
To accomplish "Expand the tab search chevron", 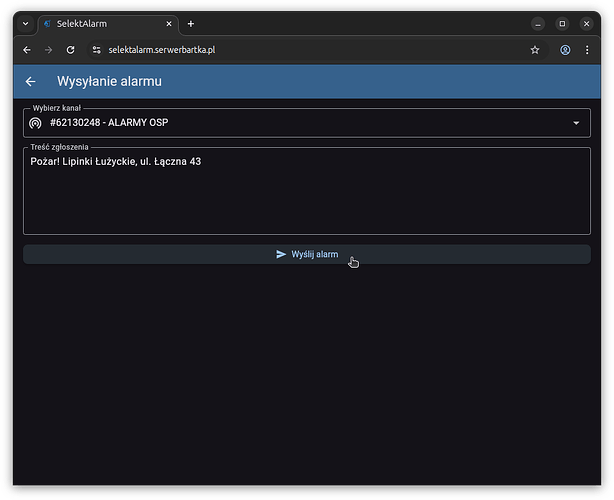I will point(25,24).
